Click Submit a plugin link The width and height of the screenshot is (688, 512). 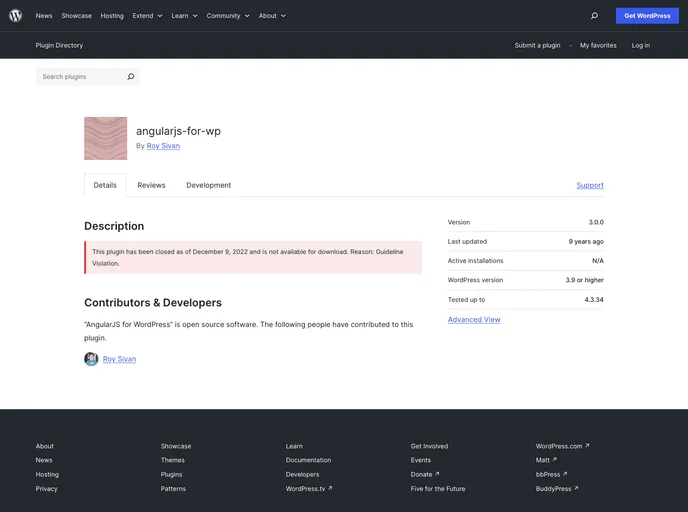(x=537, y=45)
